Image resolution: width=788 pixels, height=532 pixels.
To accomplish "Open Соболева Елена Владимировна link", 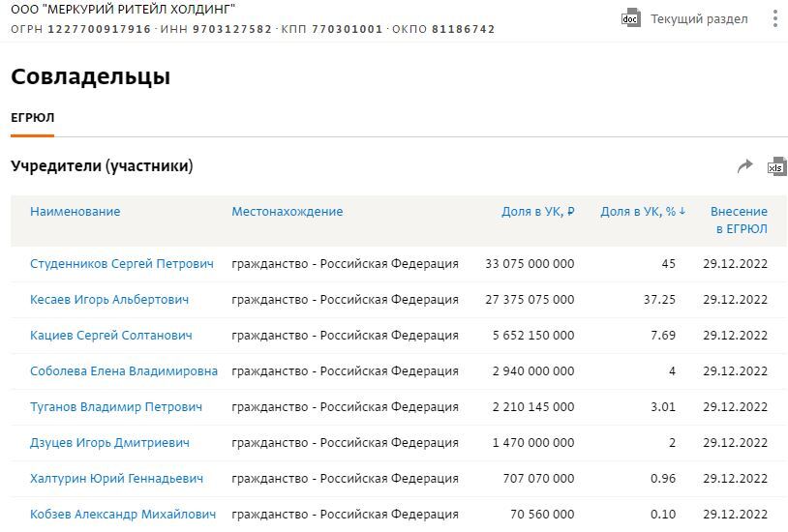I will (123, 371).
